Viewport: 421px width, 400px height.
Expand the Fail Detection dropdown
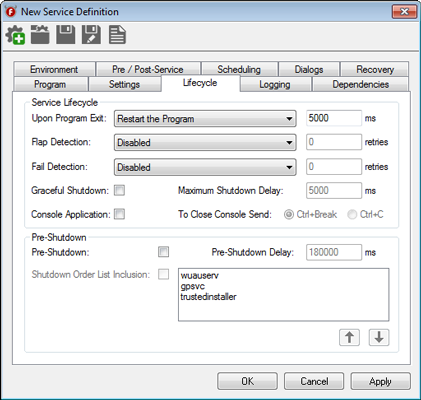[205, 167]
